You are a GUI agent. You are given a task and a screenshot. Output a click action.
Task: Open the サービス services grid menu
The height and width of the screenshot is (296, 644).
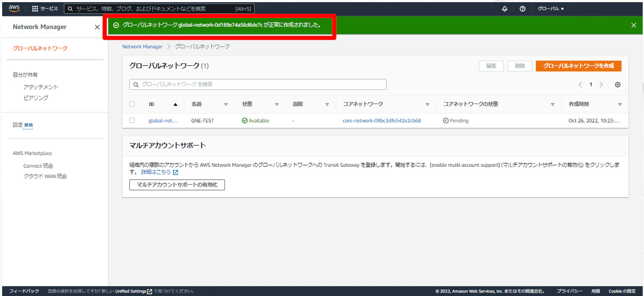(x=45, y=9)
